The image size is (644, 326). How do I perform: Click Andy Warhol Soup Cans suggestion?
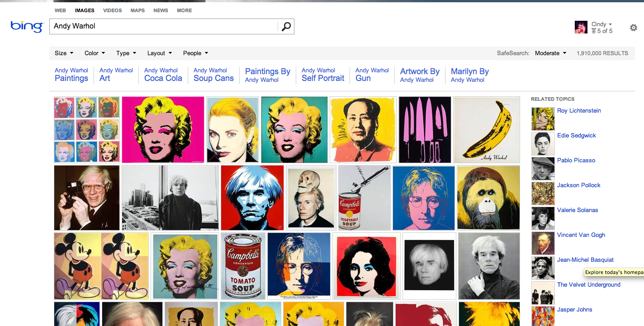click(x=213, y=75)
